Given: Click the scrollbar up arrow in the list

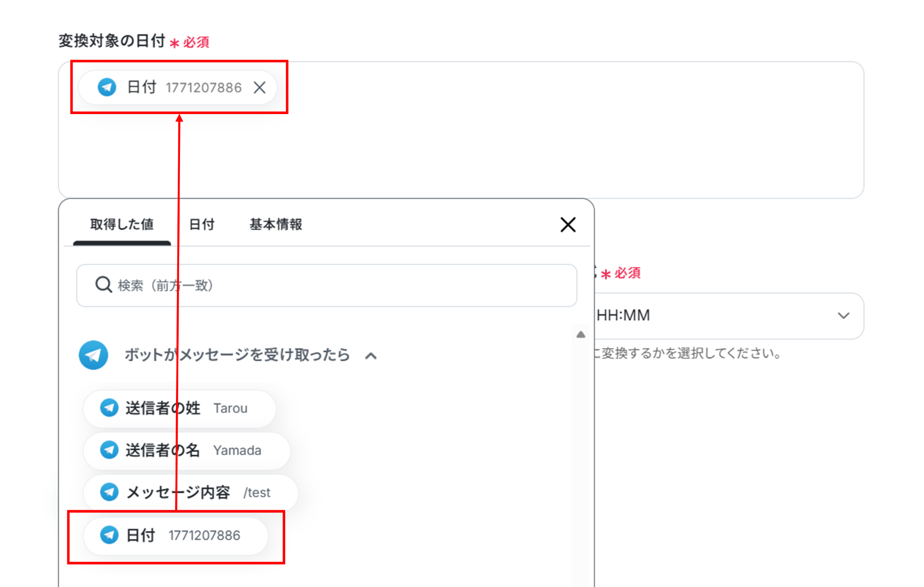Looking at the screenshot, I should pyautogui.click(x=581, y=335).
